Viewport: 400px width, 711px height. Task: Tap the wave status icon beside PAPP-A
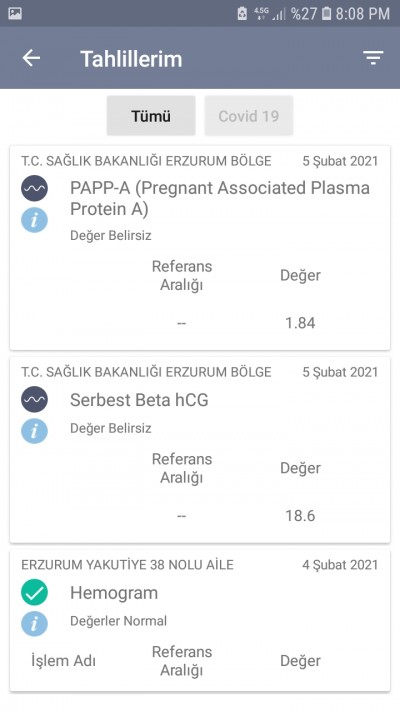(x=34, y=188)
